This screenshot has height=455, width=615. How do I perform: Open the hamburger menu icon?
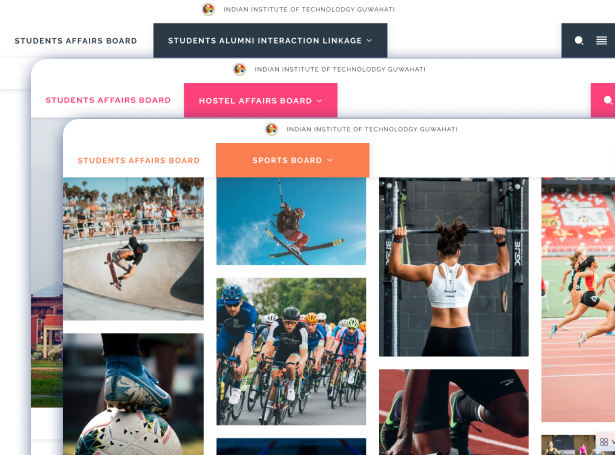601,40
